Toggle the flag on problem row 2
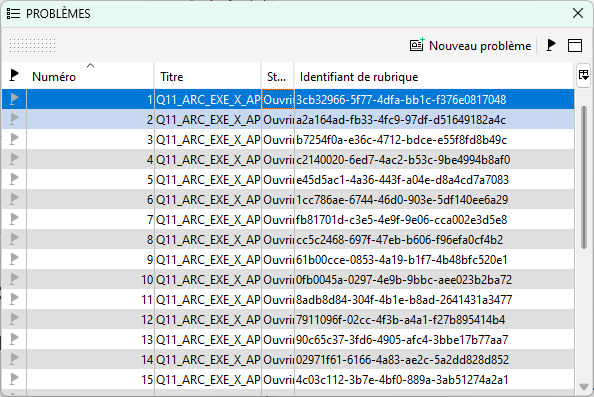The image size is (594, 397). pyautogui.click(x=14, y=119)
